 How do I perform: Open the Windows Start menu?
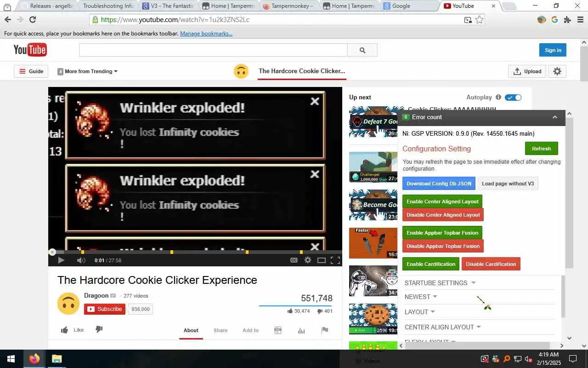(11, 359)
